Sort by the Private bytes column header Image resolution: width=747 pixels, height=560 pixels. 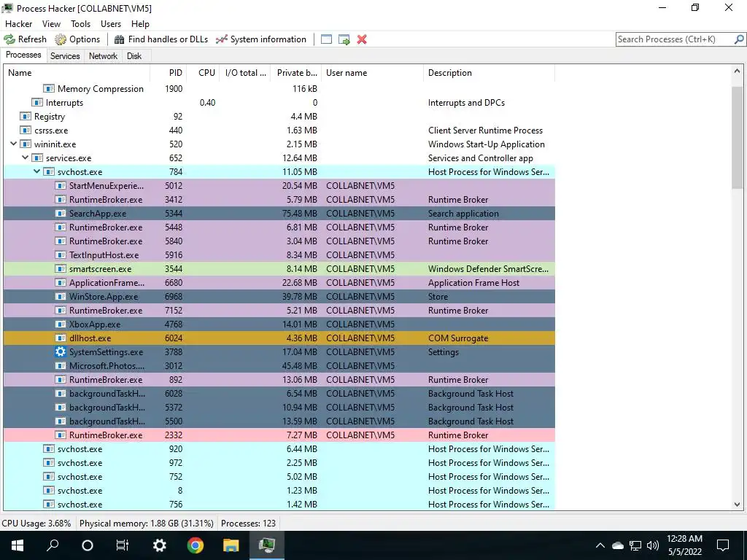click(x=296, y=73)
